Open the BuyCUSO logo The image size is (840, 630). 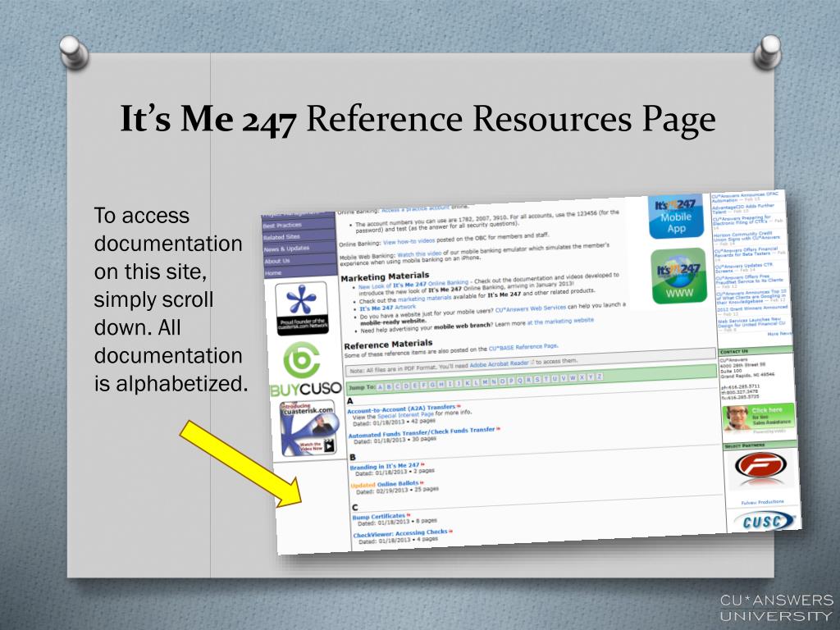305,371
